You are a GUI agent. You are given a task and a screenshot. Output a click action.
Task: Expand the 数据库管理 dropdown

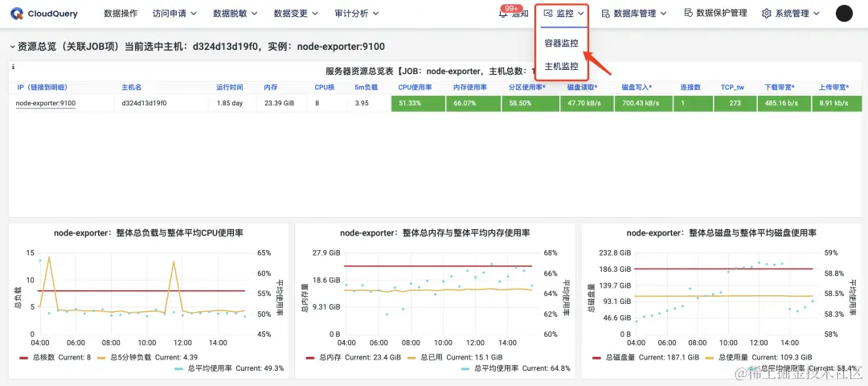coord(634,14)
